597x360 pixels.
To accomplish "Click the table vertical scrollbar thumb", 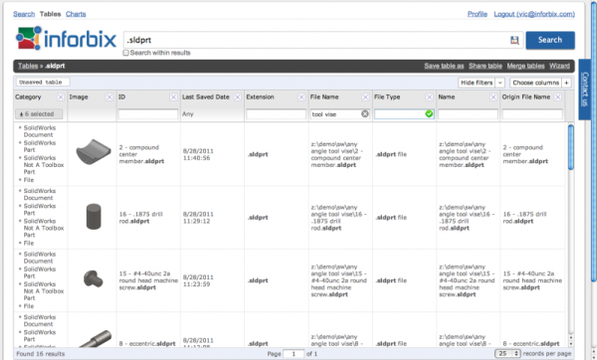I will (570, 147).
